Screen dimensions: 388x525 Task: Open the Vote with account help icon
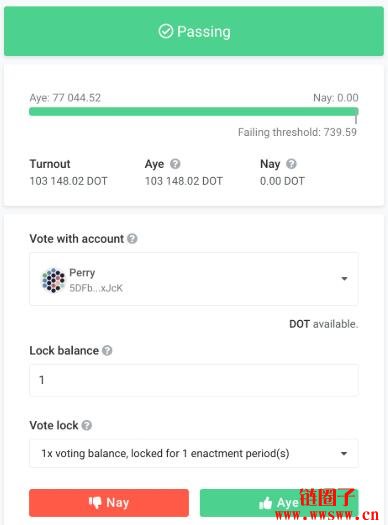[x=132, y=239]
